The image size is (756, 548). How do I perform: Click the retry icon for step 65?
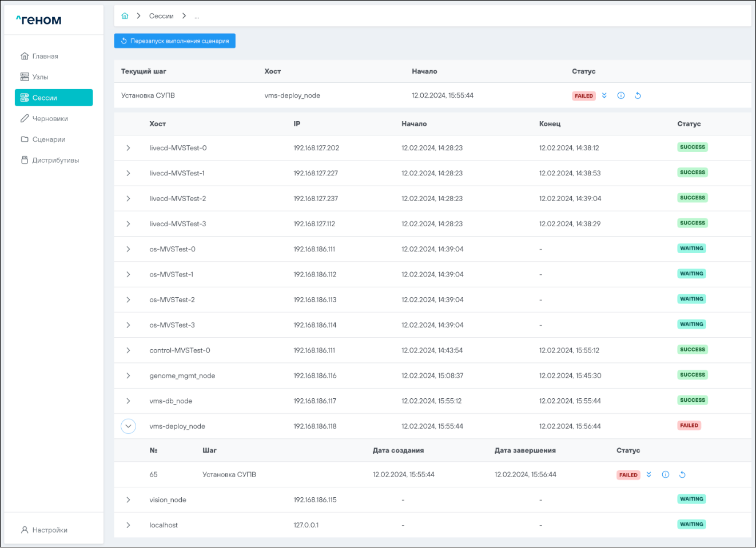682,475
